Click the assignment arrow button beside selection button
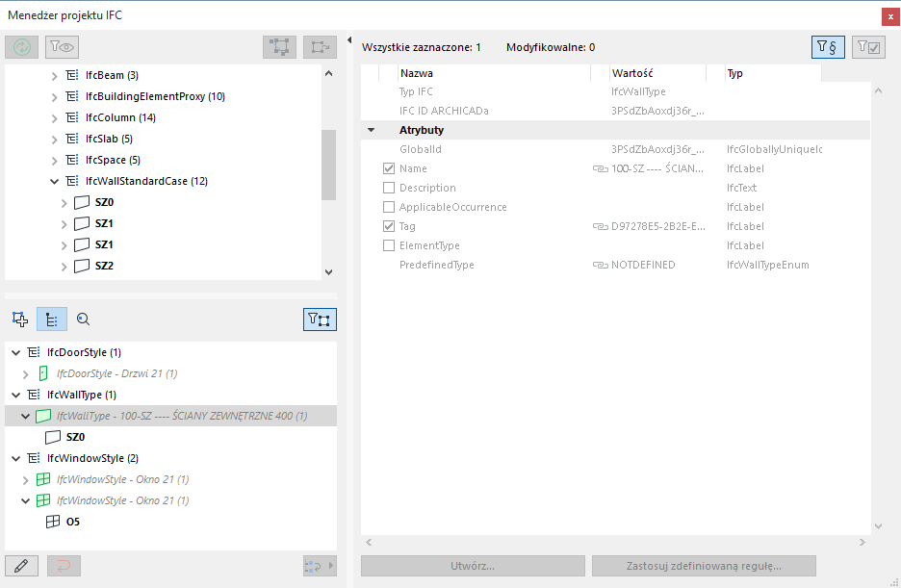Image resolution: width=901 pixels, height=588 pixels. point(320,47)
